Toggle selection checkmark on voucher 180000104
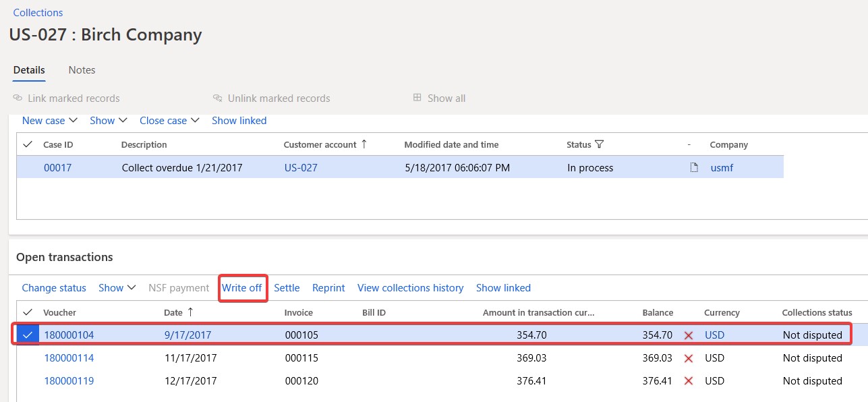868x402 pixels. pos(27,335)
